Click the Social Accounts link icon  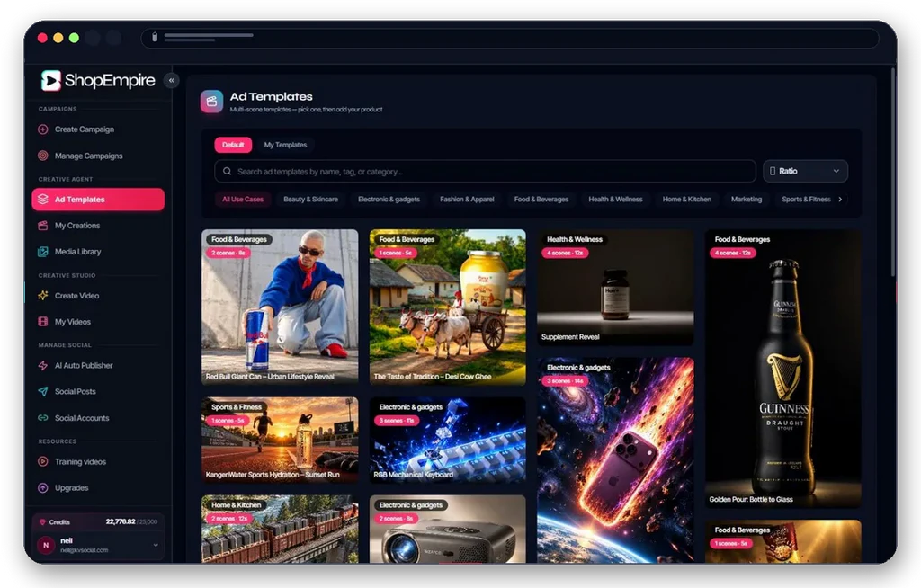(x=43, y=418)
